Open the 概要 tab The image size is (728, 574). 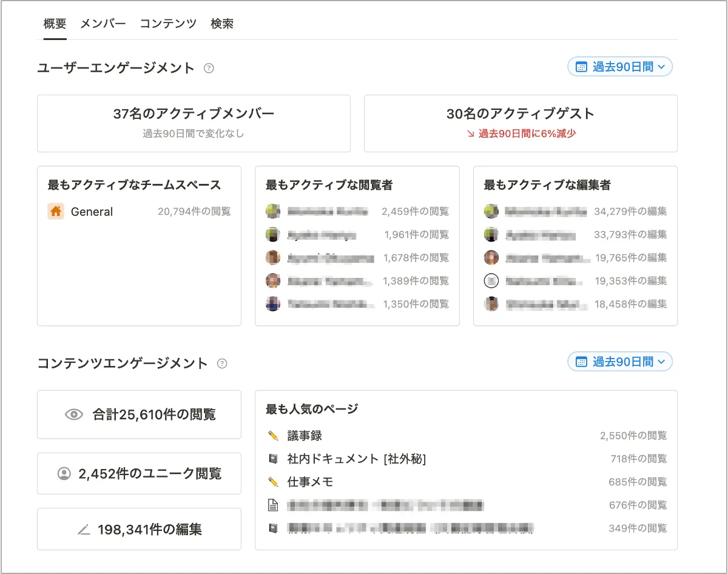point(55,24)
